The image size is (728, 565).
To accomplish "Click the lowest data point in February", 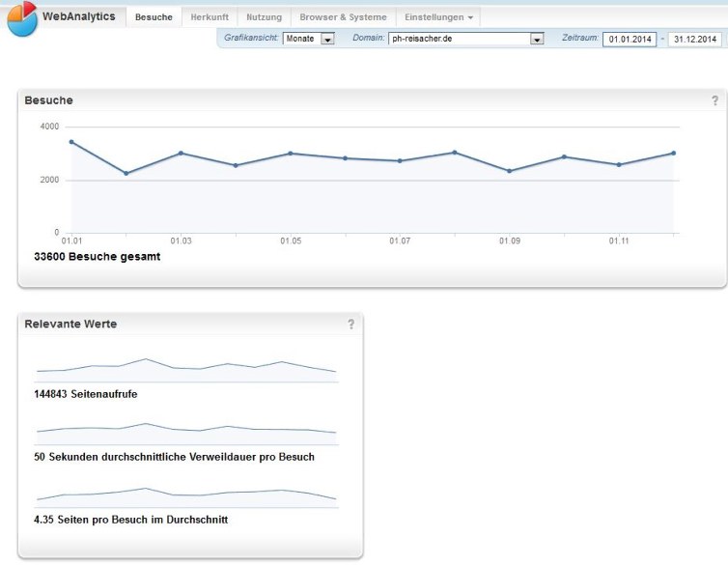I will click(126, 174).
